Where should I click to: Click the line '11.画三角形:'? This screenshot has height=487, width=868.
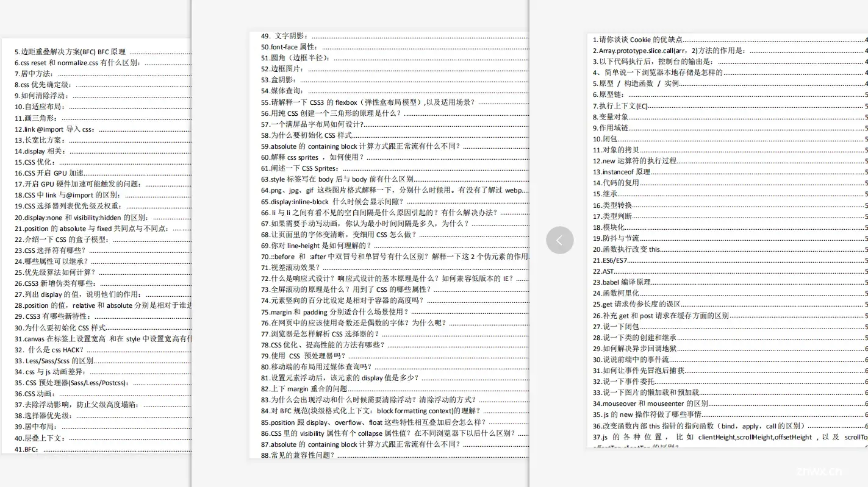(102, 118)
